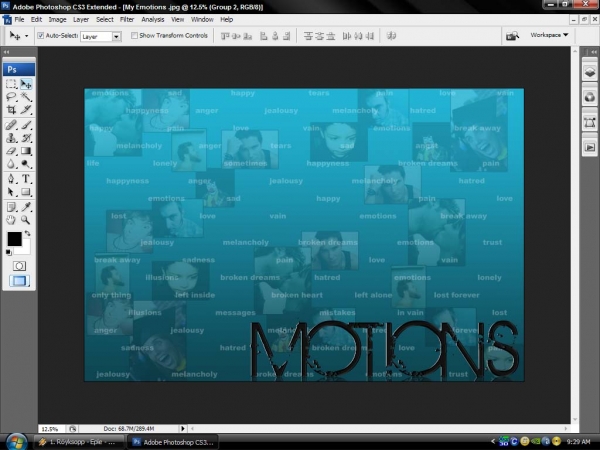
Task: Switch to Röyksopp - Epic taskbar window
Action: [79, 442]
